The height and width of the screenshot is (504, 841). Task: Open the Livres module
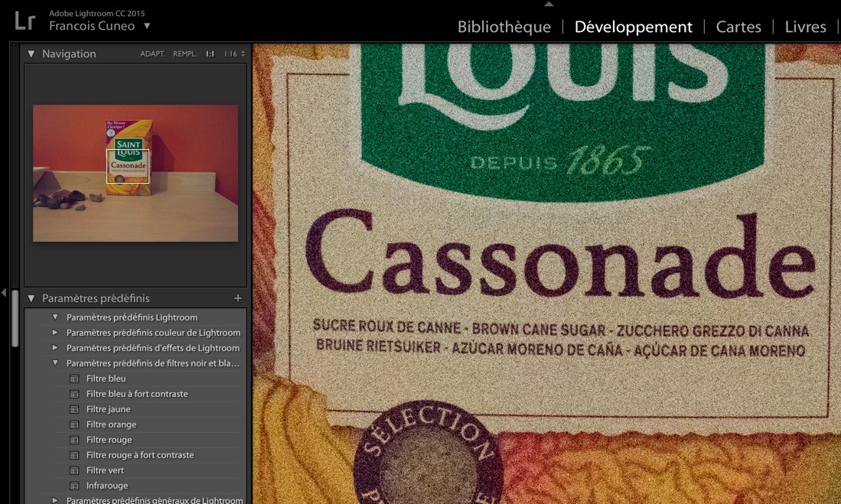(805, 27)
